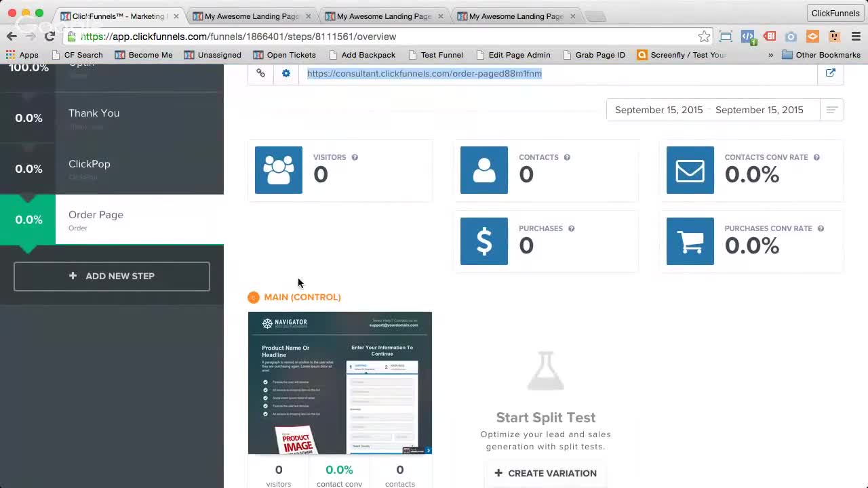Open the Unassigned bookmark
868x488 pixels.
click(x=213, y=55)
